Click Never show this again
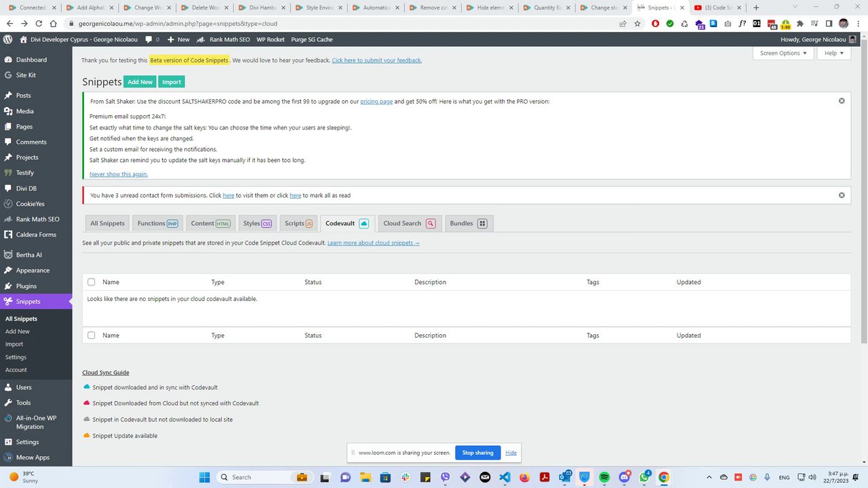The width and height of the screenshot is (868, 488). [119, 174]
